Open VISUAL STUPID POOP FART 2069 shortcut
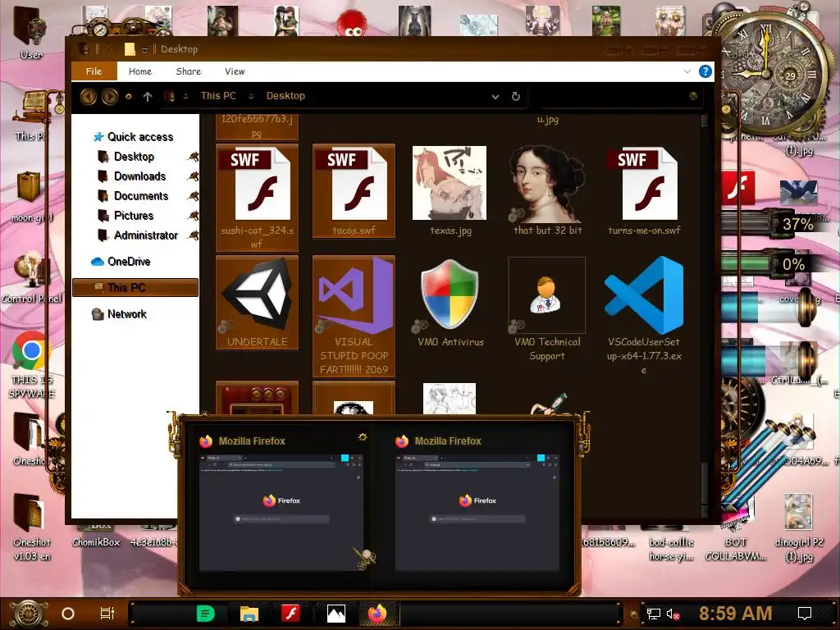Image resolution: width=840 pixels, height=630 pixels. point(354,316)
